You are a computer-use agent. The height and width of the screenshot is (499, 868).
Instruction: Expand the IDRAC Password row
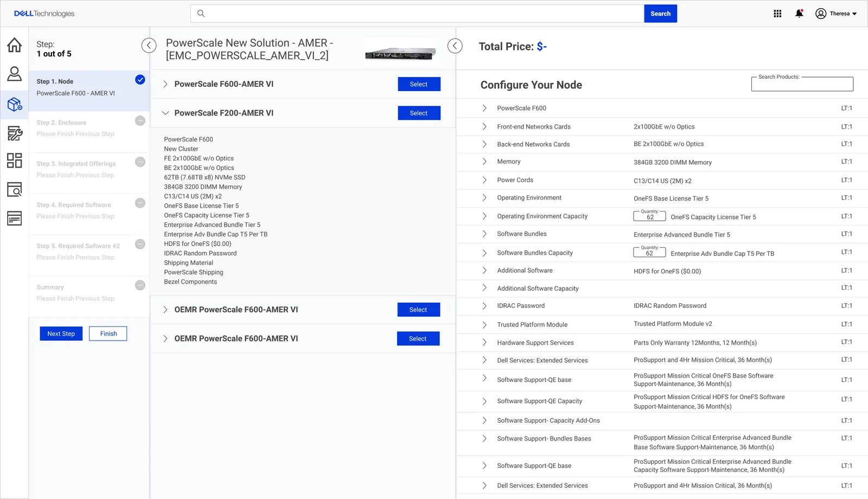coord(484,306)
